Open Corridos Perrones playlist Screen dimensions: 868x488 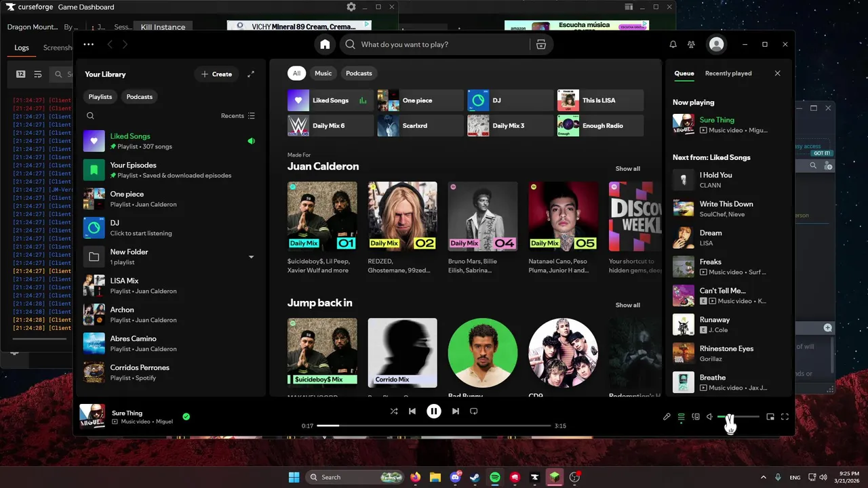pyautogui.click(x=170, y=372)
